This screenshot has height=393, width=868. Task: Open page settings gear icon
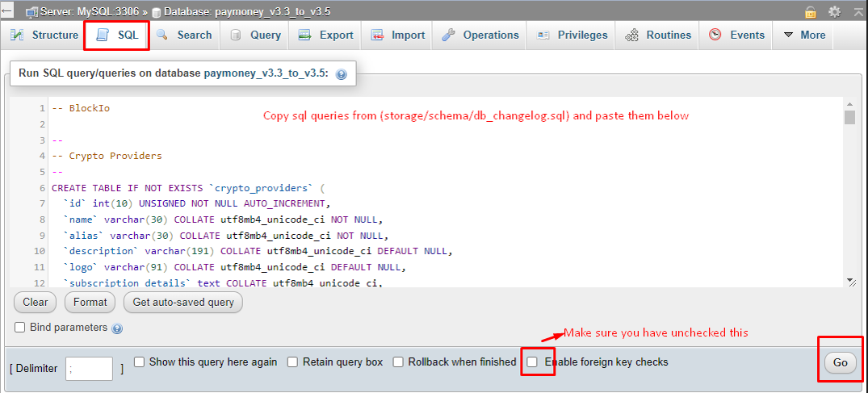pos(834,12)
